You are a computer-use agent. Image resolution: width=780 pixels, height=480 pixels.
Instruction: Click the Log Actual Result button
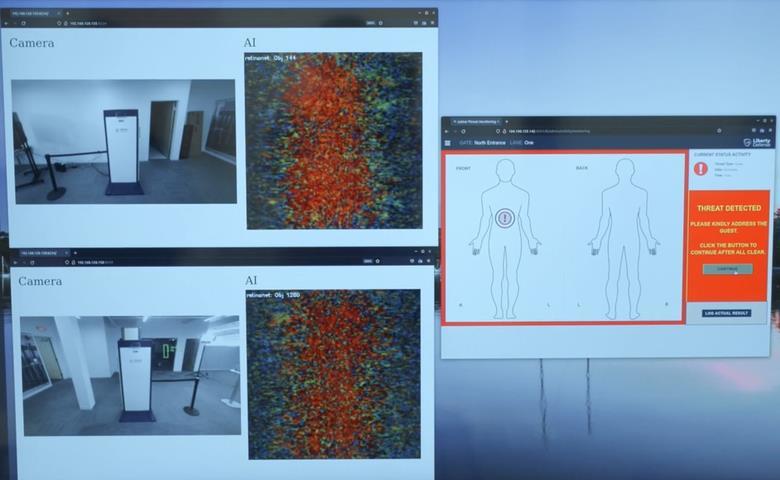(x=727, y=313)
